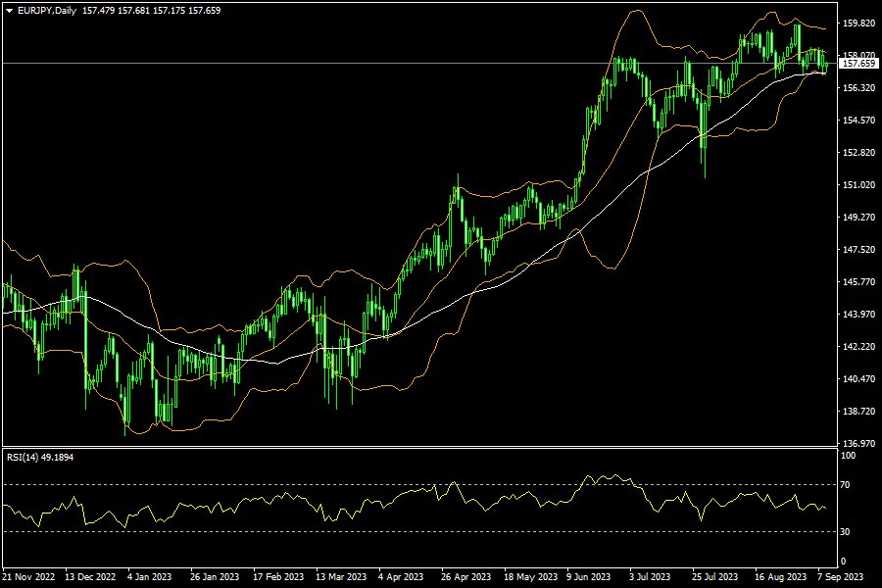Click the triangle arrow beside EURJPY,Daily
The height and width of the screenshot is (588, 882).
9,11
